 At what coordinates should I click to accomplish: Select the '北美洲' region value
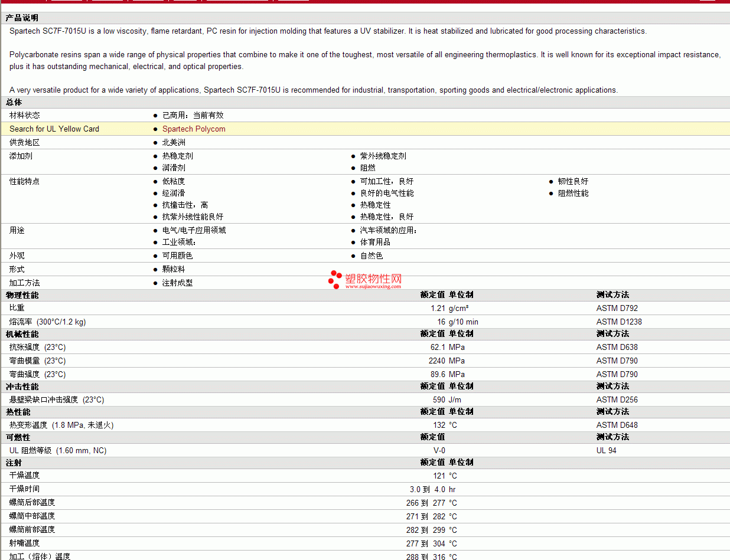[x=174, y=142]
